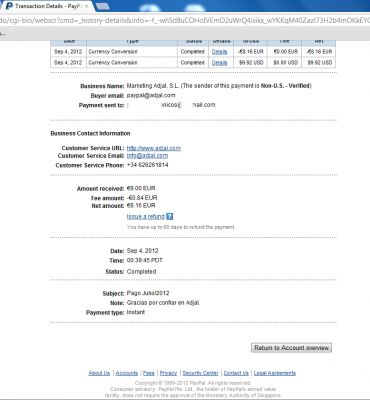
Task: Open the About Us footer link
Action: [99, 373]
